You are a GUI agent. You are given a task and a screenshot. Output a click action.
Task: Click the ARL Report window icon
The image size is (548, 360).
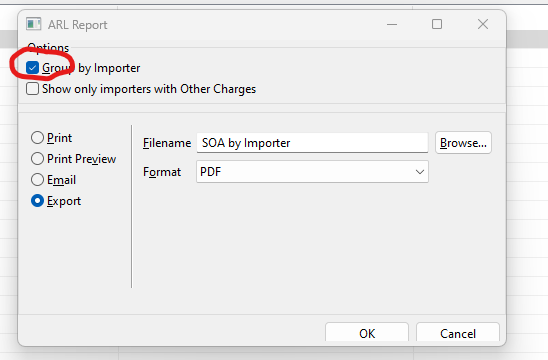tap(34, 24)
